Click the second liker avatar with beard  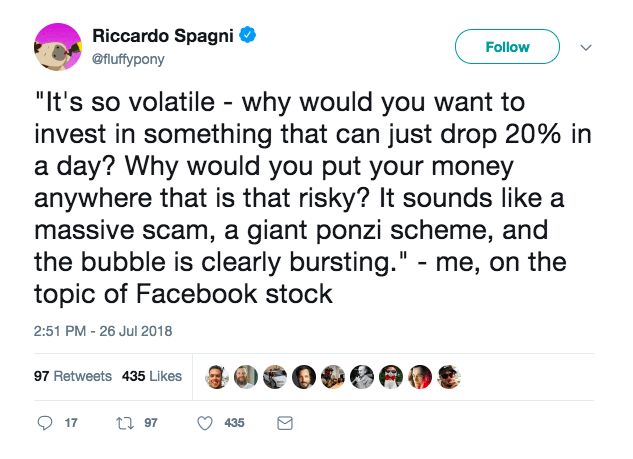pos(247,376)
